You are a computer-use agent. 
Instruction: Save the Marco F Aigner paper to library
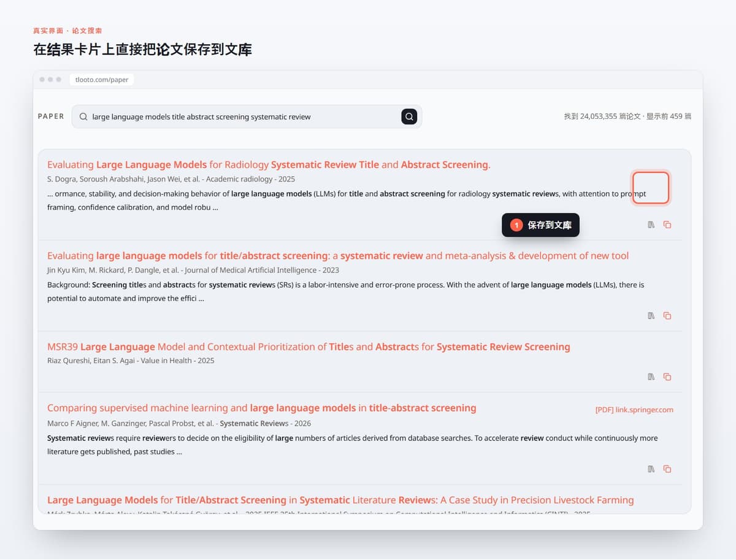(x=651, y=469)
